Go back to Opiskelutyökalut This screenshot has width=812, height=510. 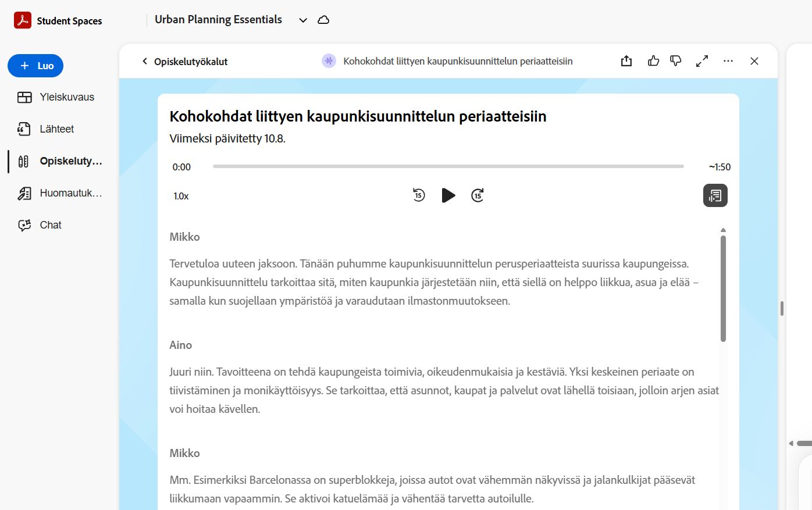click(185, 62)
